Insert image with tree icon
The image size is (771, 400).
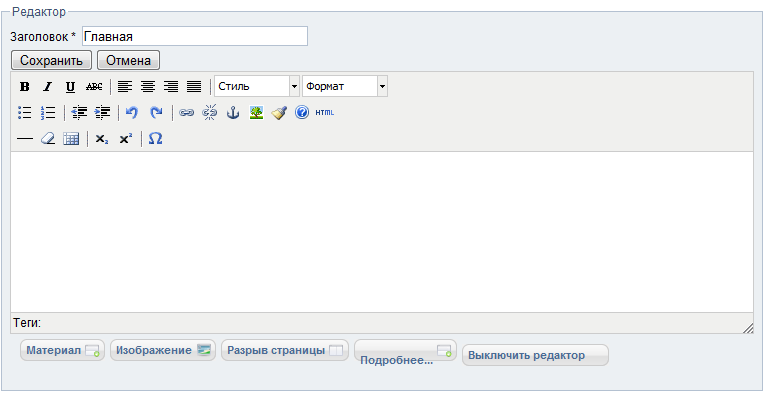pyautogui.click(x=256, y=113)
